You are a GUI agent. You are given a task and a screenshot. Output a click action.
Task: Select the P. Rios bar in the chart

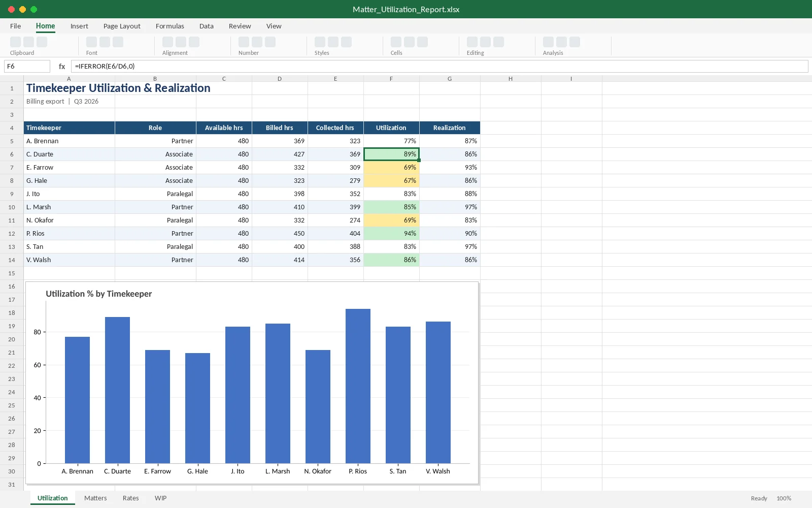click(358, 386)
